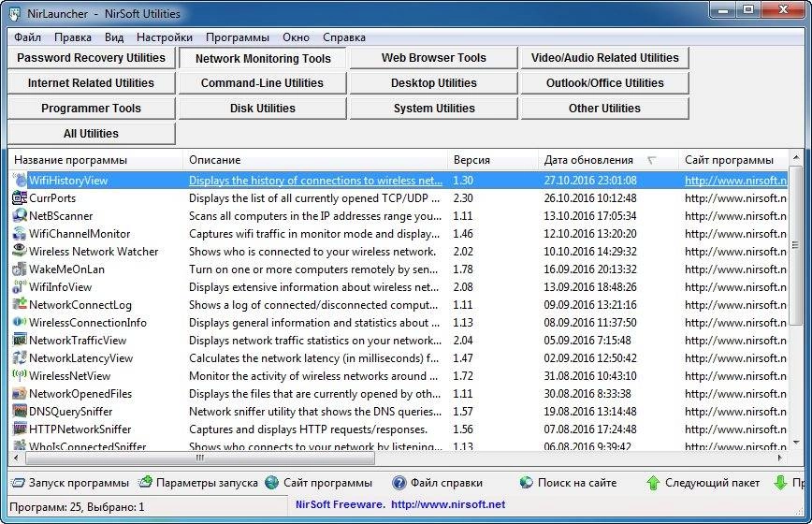Screen dimensions: 812x524
Task: Open Файл справки help toolbar button
Action: (x=438, y=483)
